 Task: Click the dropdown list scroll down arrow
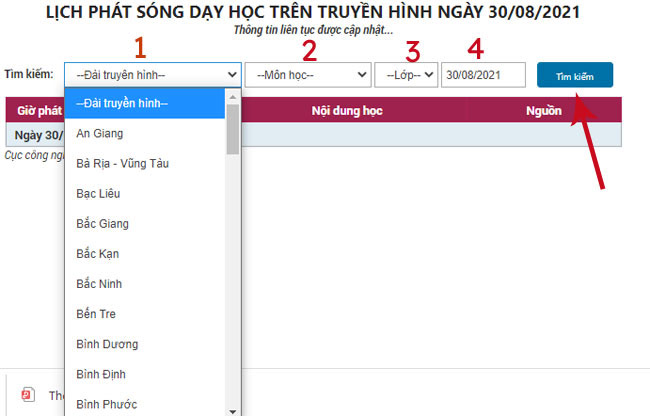point(233,410)
